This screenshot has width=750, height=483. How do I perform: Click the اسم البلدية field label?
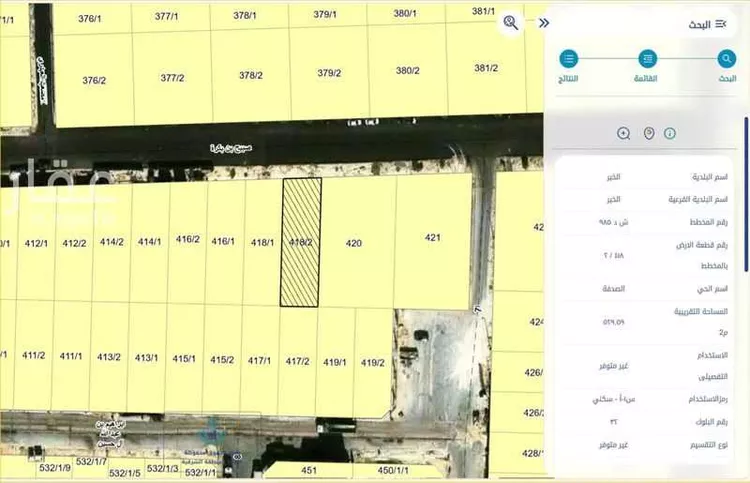pos(710,177)
